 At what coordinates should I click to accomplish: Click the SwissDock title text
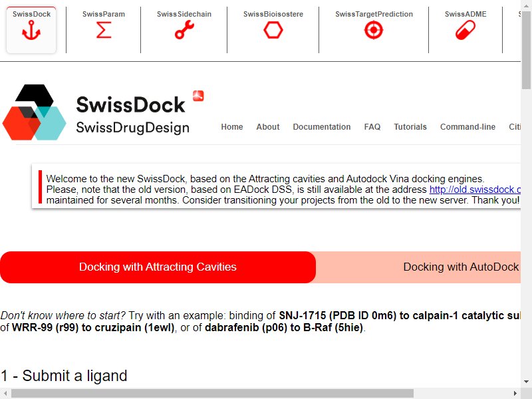(130, 104)
